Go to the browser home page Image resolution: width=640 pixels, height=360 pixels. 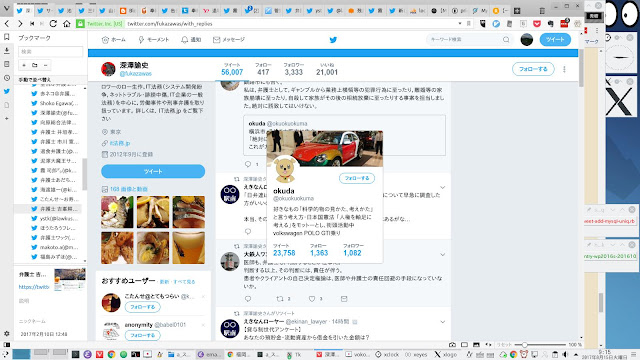(x=67, y=24)
